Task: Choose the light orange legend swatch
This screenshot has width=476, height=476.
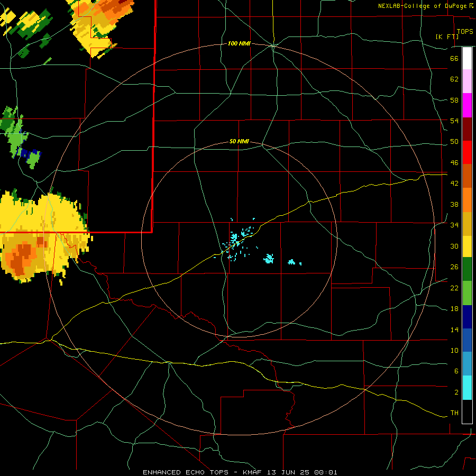Action: (467, 200)
